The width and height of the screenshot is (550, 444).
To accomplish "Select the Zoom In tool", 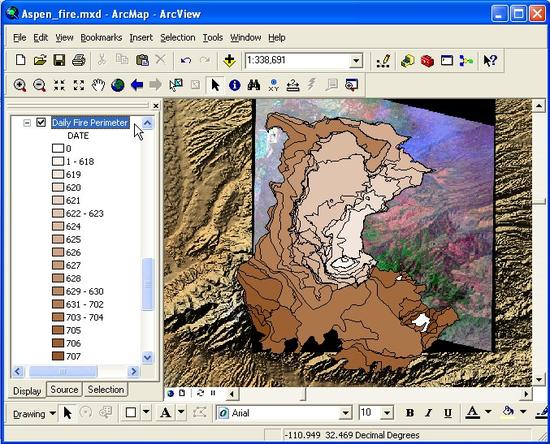I will pyautogui.click(x=20, y=85).
